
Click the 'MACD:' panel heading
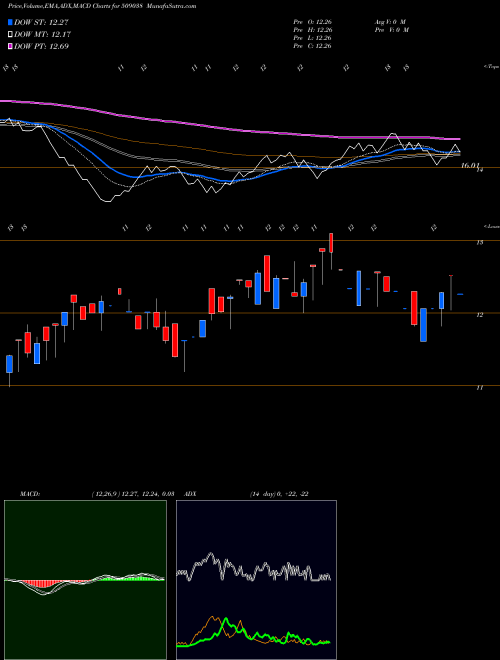[x=30, y=494]
